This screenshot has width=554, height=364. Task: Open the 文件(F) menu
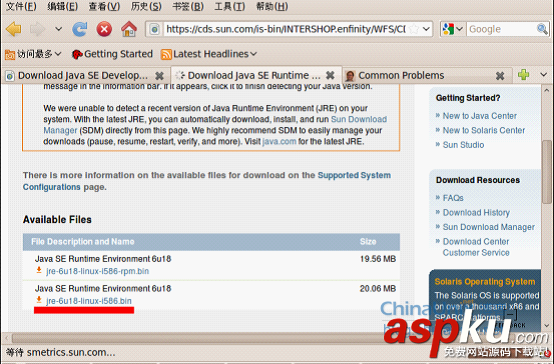(21, 6)
